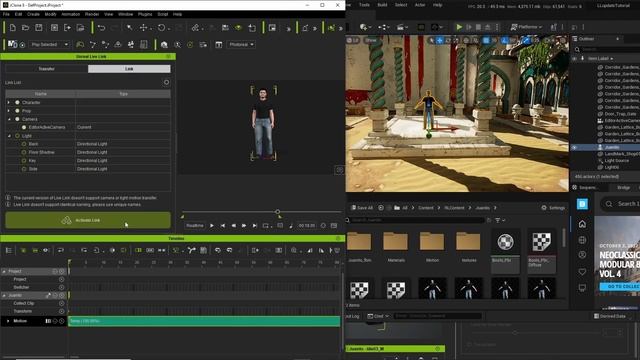Click Next Frame in iClone playback bar
The height and width of the screenshot is (360, 640).
click(x=244, y=225)
